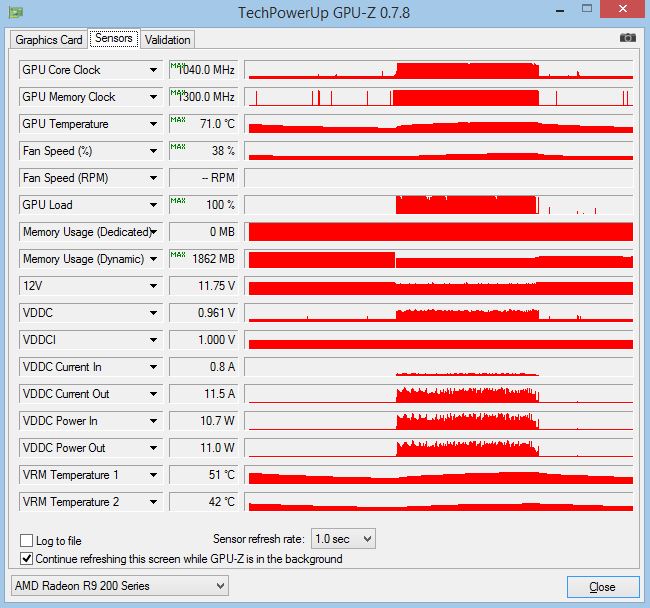The width and height of the screenshot is (650, 608).
Task: Click the 0 MB dedicated memory value
Action: [204, 232]
